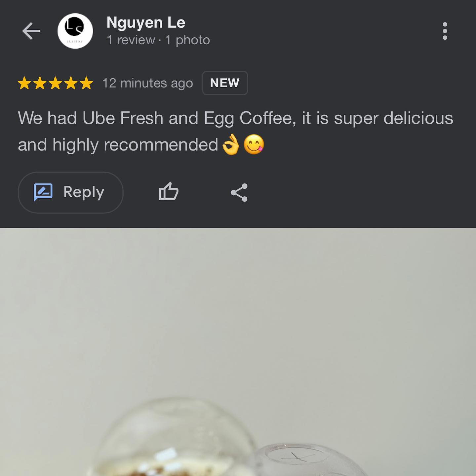
Task: Open the '1 review · 1 photo' info
Action: coord(158,40)
